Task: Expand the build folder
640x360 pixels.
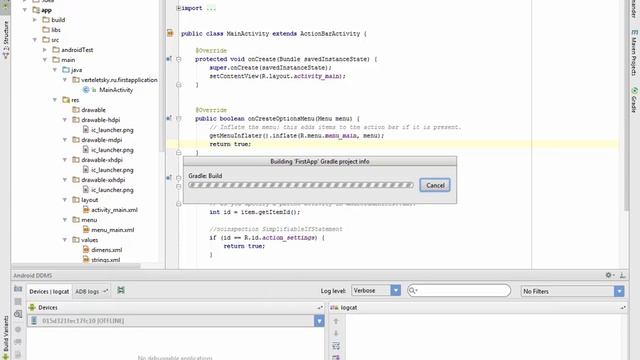Action: point(35,20)
